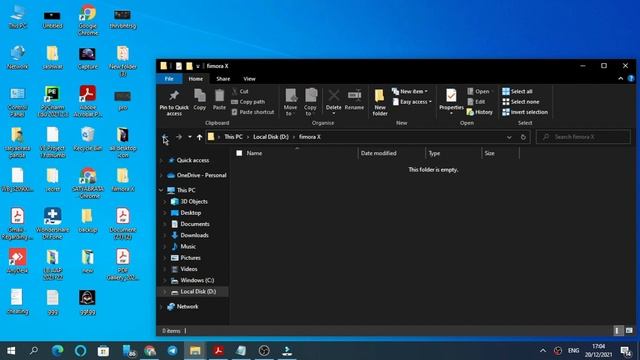Select Documents in navigation pane

coord(194,224)
